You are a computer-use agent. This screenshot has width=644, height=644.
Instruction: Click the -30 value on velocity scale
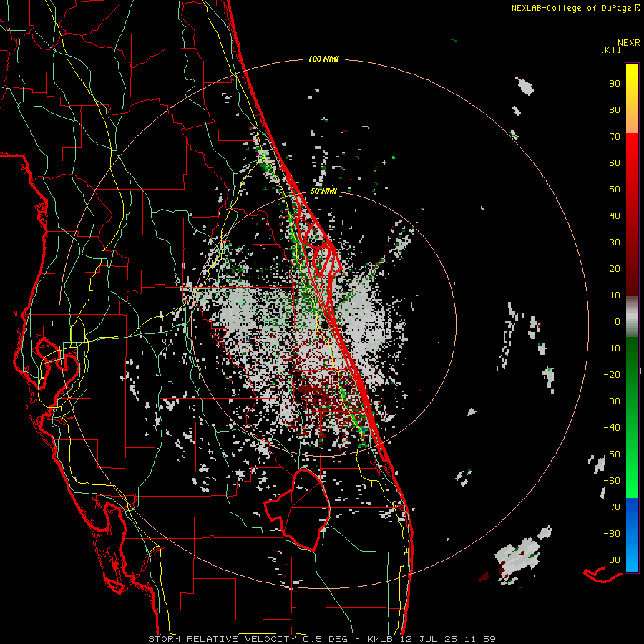(612, 401)
